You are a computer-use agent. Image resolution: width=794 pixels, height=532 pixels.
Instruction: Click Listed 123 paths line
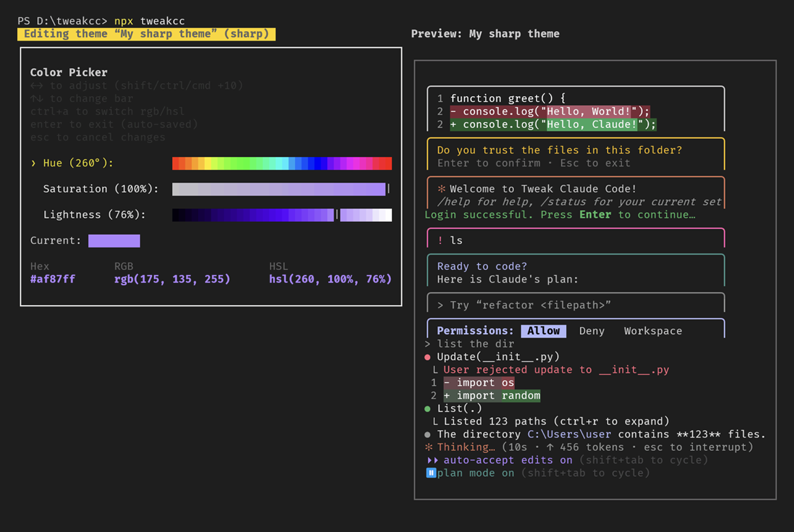pyautogui.click(x=556, y=421)
